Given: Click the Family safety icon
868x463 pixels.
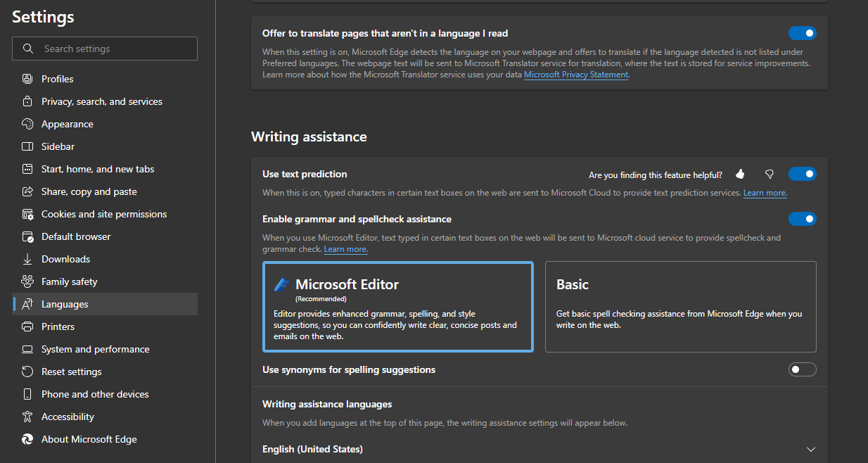Looking at the screenshot, I should click(27, 281).
